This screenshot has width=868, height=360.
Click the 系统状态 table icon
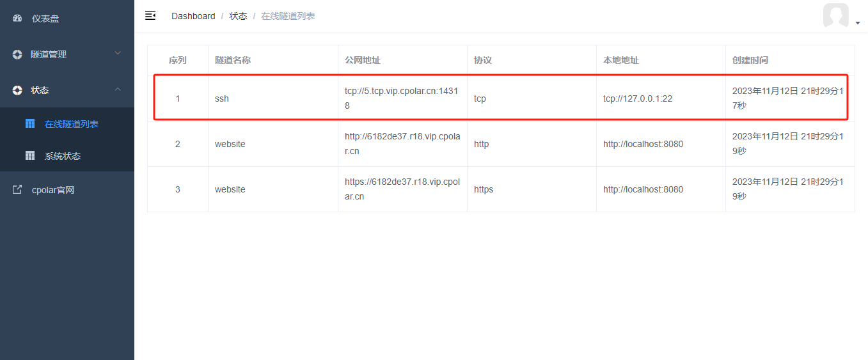30,155
